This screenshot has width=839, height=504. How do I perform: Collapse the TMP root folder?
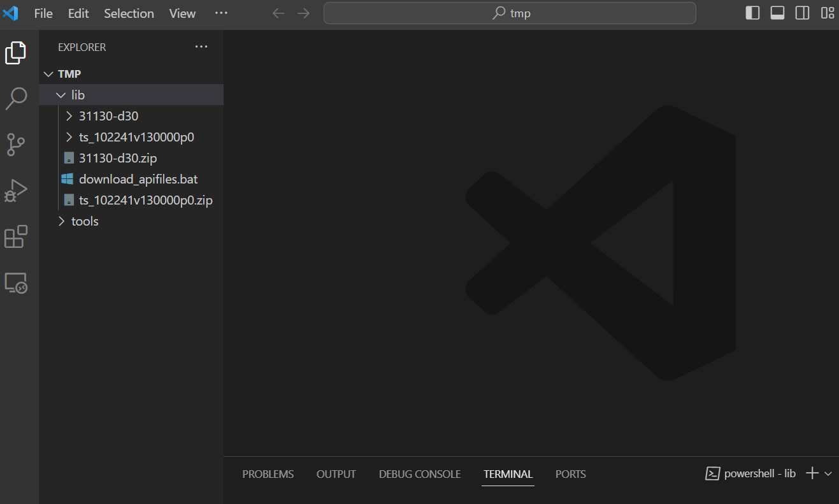tap(48, 74)
